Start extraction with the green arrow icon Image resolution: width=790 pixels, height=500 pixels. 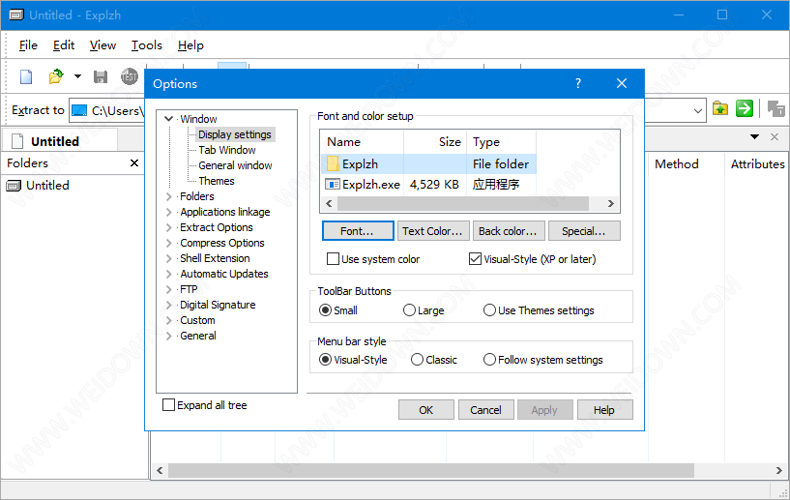pos(744,108)
